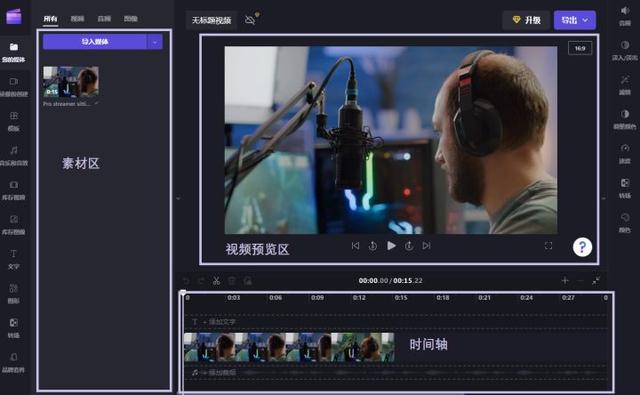Click the Import media (导入媒体) button
The height and width of the screenshot is (395, 640).
(x=95, y=42)
